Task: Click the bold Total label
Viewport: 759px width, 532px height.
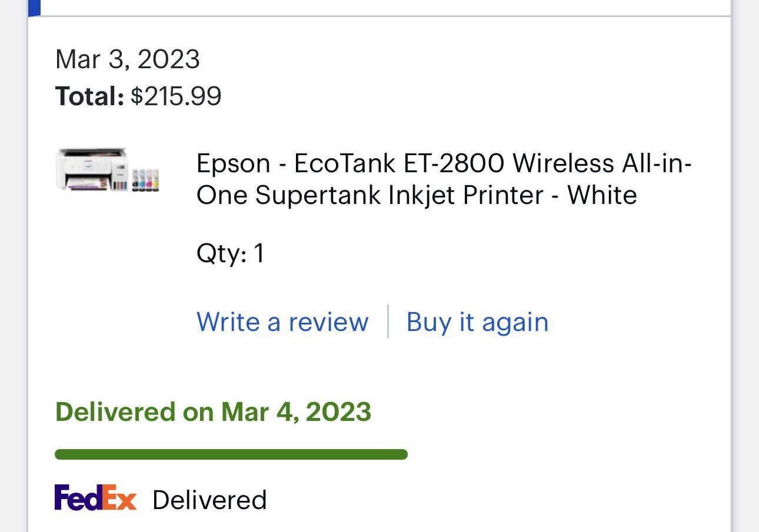Action: 89,96
